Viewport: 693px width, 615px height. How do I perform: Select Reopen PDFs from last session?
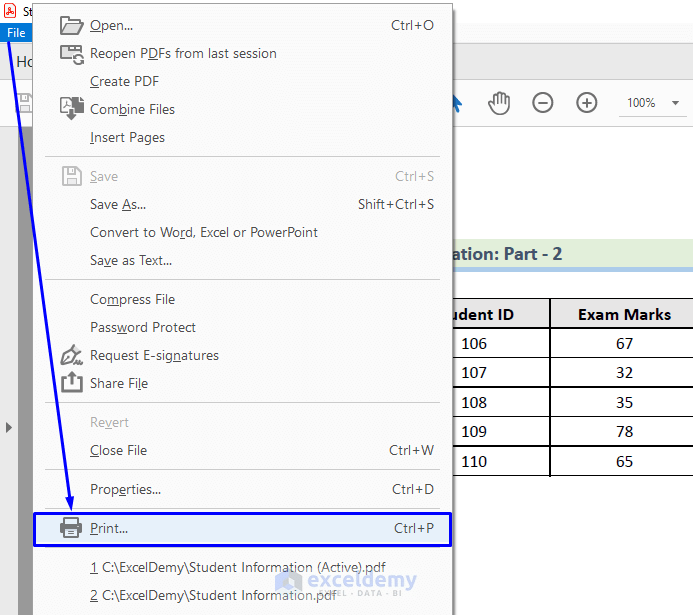(x=243, y=53)
